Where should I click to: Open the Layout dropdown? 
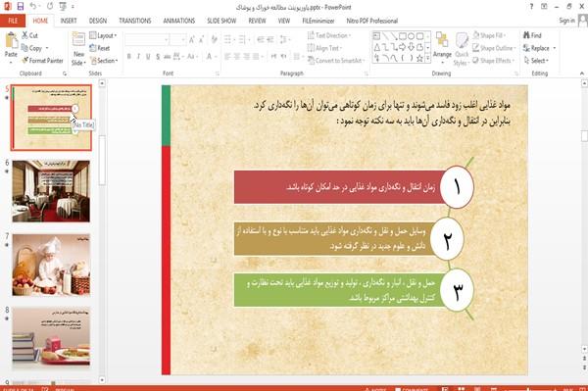(103, 35)
